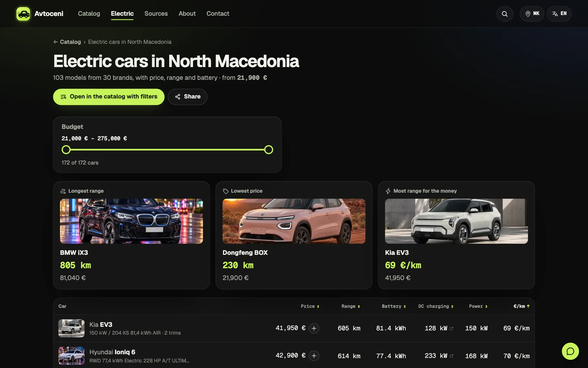This screenshot has height=368, width=588.
Task: Open the BMW iX3 car photo
Action: (131, 221)
